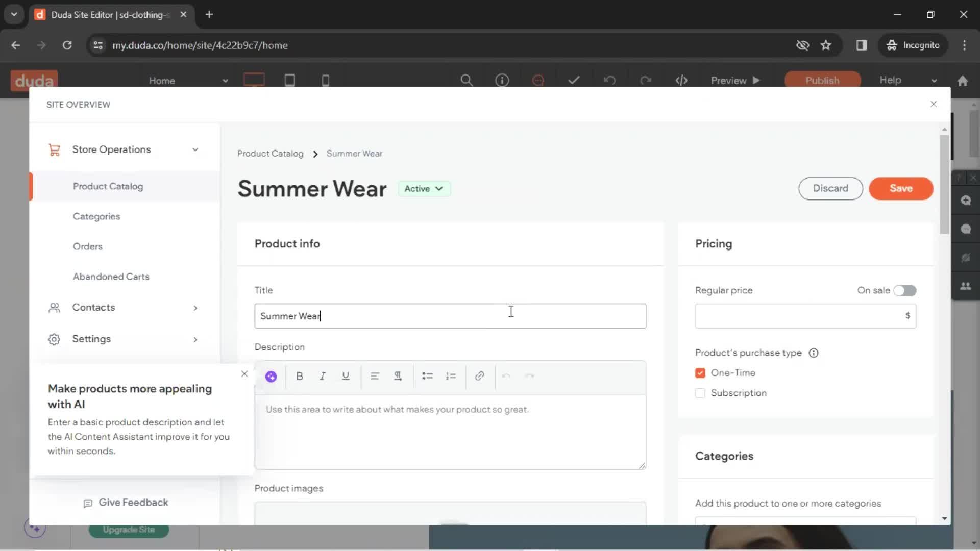Click the Duda logo

[x=34, y=80]
